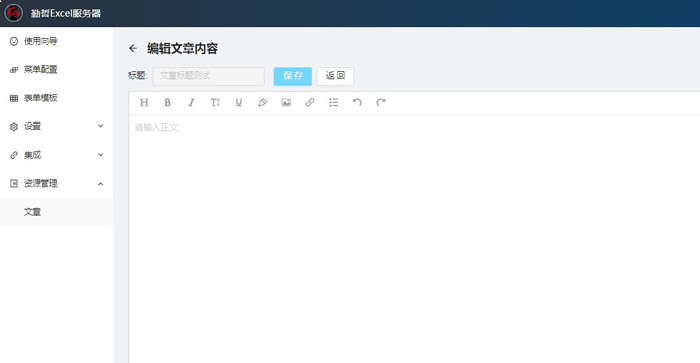Click the 设置 gear icon

point(14,127)
